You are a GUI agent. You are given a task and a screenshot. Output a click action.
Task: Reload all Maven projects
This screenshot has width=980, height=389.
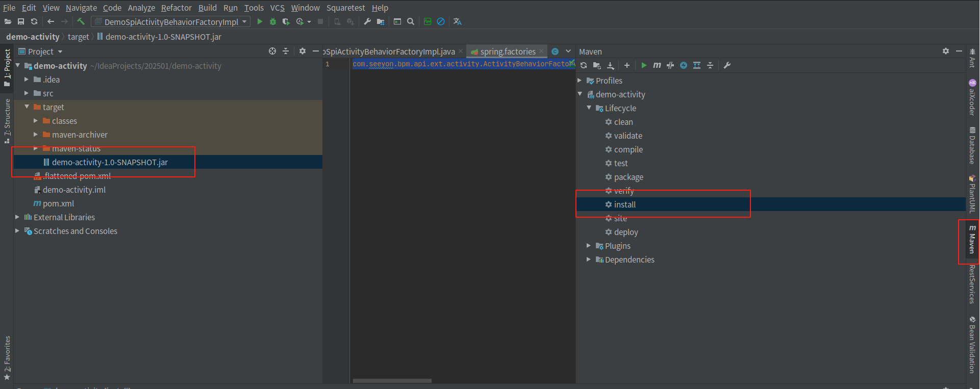point(584,65)
